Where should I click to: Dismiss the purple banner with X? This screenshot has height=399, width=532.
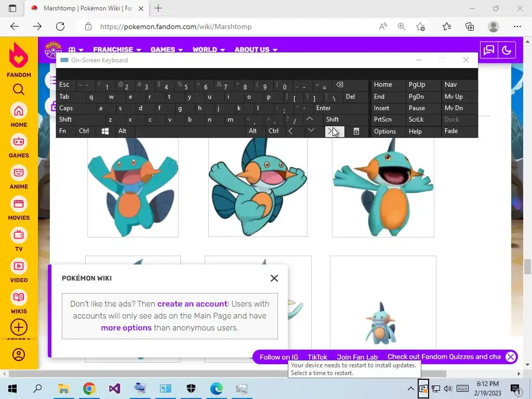point(511,357)
